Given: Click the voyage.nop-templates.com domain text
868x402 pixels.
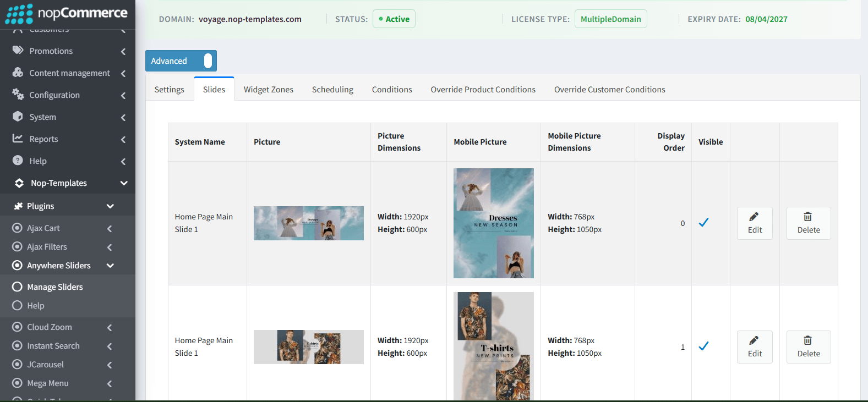Looking at the screenshot, I should (x=250, y=19).
